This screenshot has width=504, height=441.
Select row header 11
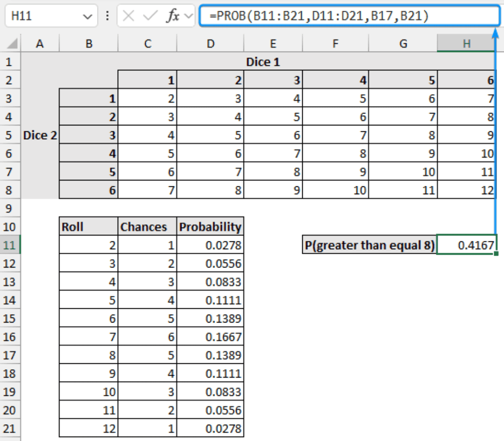coord(10,245)
